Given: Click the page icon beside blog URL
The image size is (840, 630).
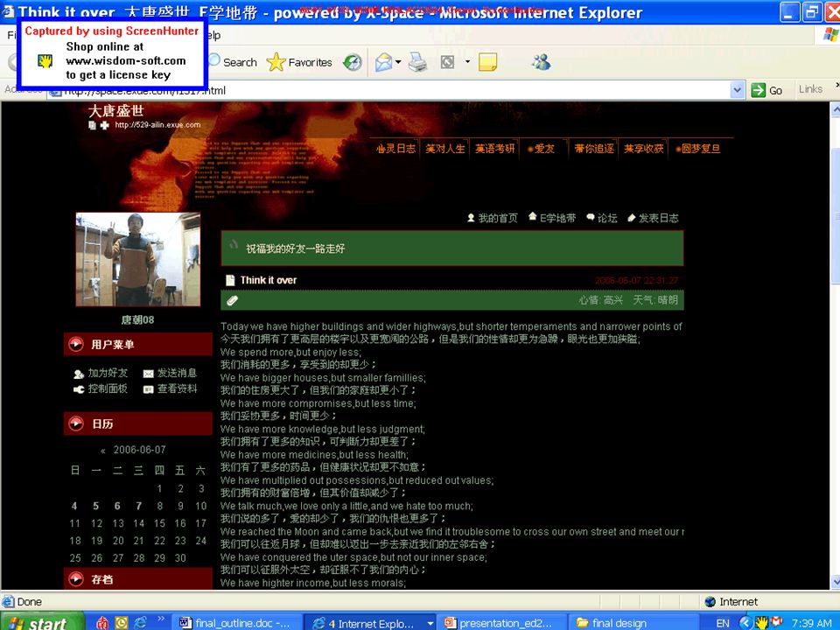Looking at the screenshot, I should pyautogui.click(x=92, y=125).
